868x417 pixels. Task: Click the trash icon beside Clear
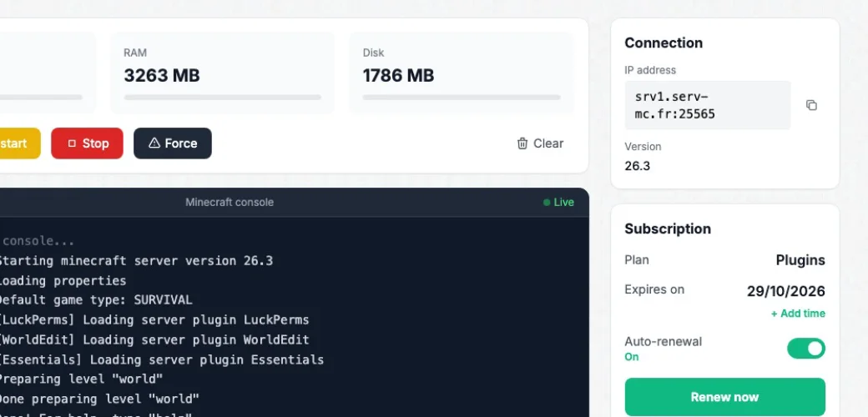click(522, 143)
